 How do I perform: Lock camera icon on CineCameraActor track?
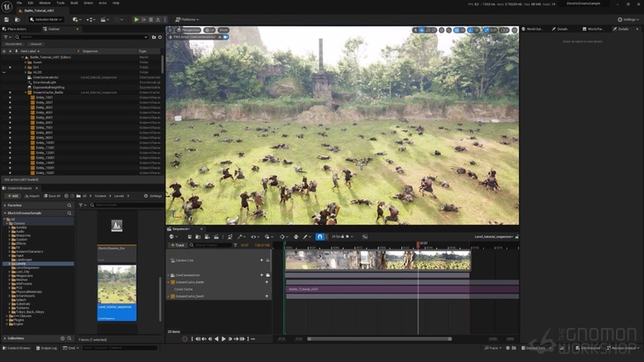click(267, 275)
